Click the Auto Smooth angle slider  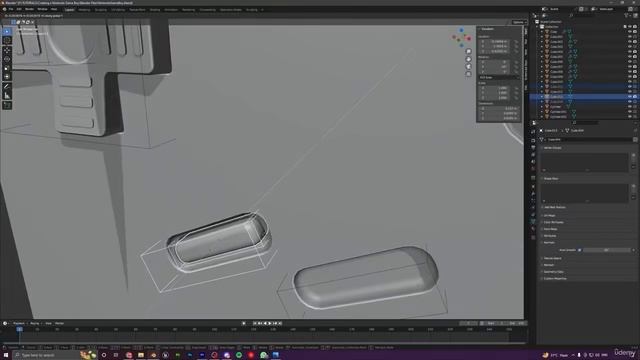[x=607, y=250]
